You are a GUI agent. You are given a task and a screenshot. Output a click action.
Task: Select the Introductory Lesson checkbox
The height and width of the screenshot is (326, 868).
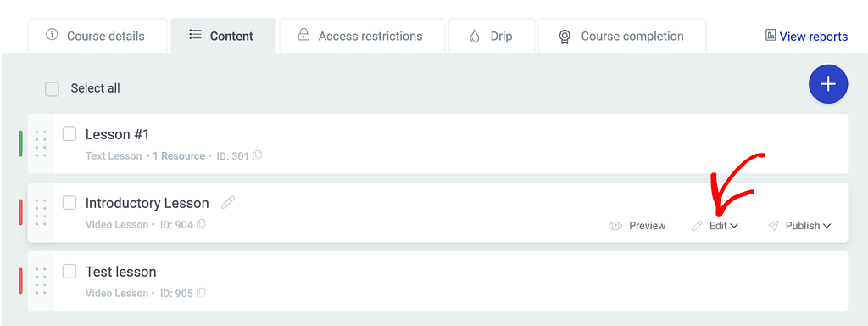tap(70, 203)
